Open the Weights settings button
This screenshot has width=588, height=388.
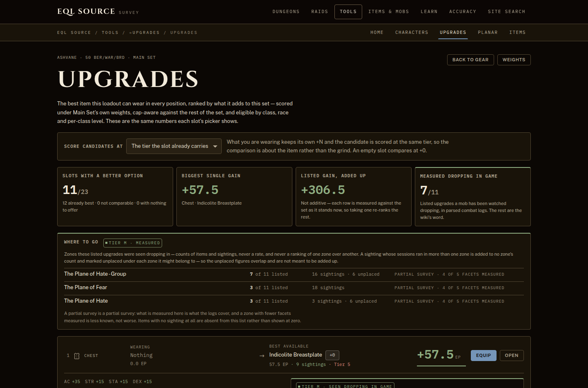[514, 60]
